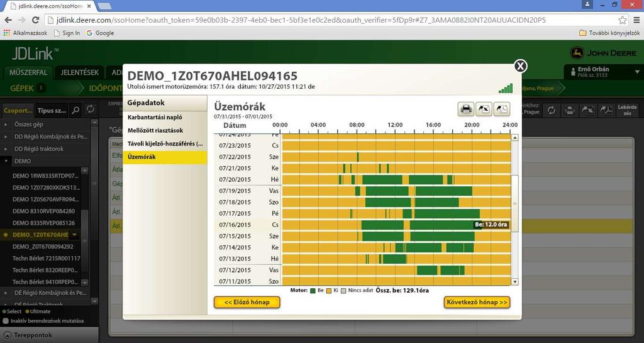
Task: Select DEMO 8335RVEP085126 machine
Action: point(43,223)
